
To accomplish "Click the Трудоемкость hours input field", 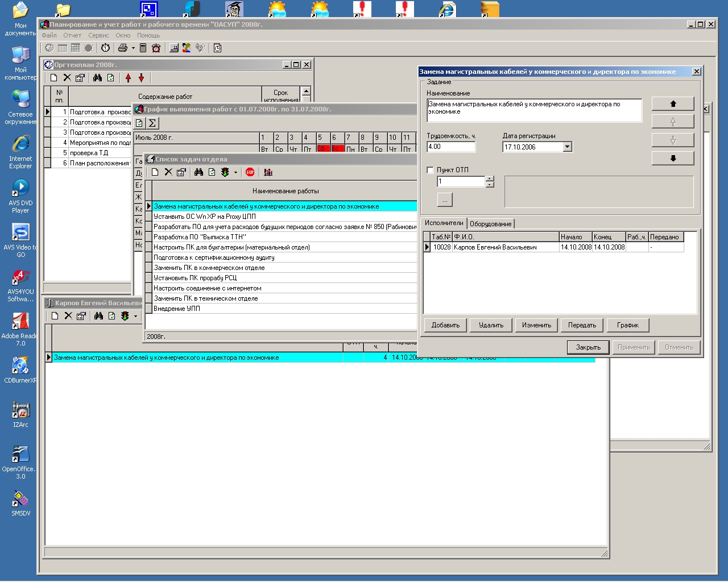I will [451, 147].
